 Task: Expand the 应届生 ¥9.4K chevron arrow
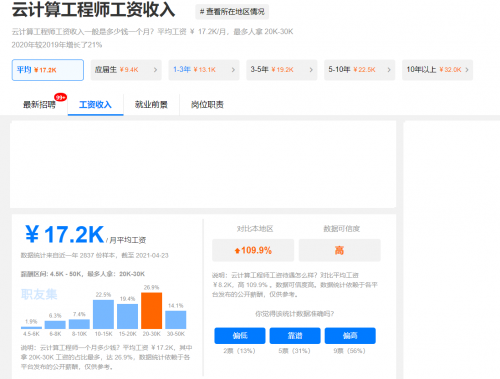155,70
